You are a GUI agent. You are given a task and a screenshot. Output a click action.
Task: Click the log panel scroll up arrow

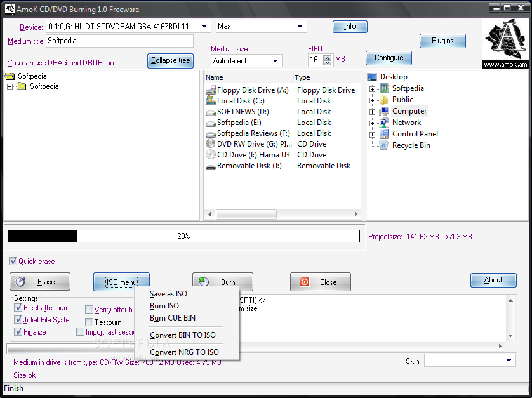tap(510, 300)
